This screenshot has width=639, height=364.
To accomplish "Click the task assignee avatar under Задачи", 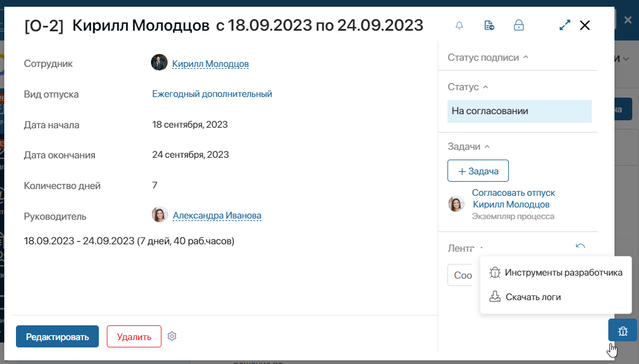I will tap(456, 203).
